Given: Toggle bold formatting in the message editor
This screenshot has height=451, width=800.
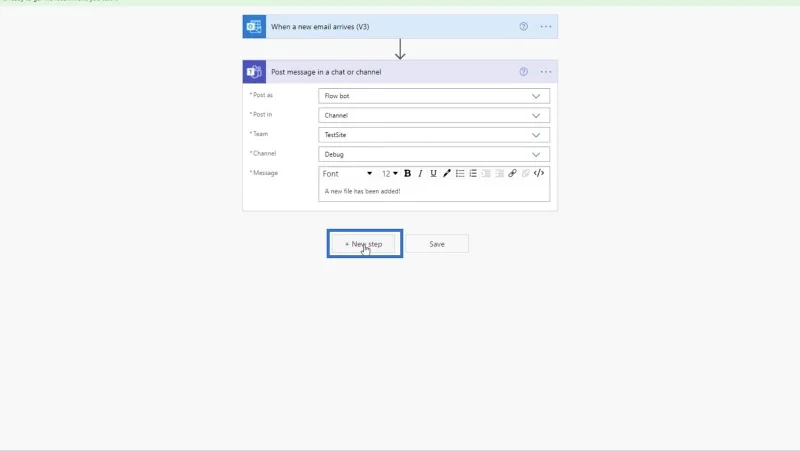Looking at the screenshot, I should point(407,173).
